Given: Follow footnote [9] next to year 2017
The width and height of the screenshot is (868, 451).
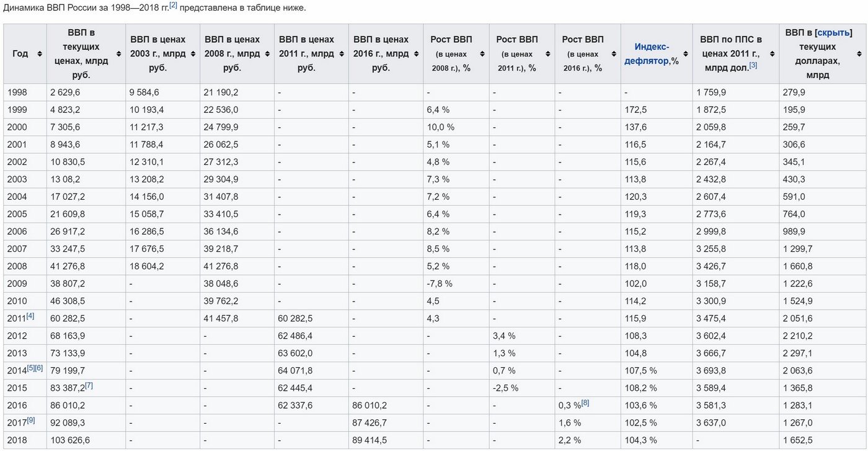Looking at the screenshot, I should click(31, 420).
